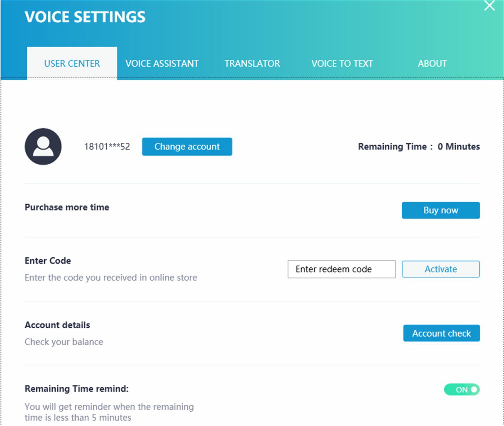Select the About tab
This screenshot has height=426, width=504.
pos(432,63)
